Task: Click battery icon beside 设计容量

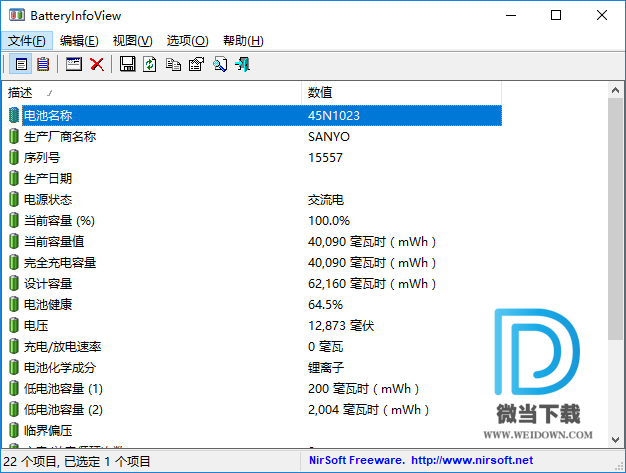Action: point(14,283)
